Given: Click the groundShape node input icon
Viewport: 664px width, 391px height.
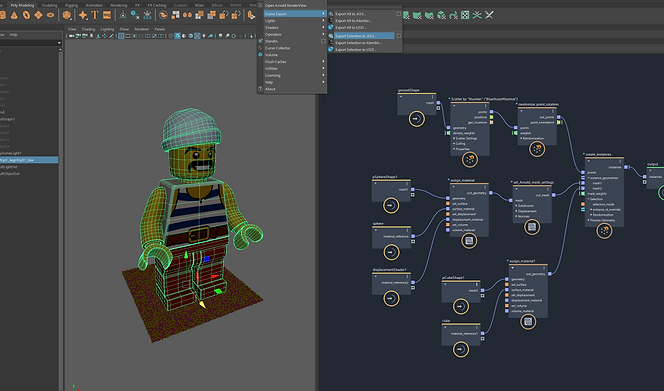Looking at the screenshot, I should (417, 119).
